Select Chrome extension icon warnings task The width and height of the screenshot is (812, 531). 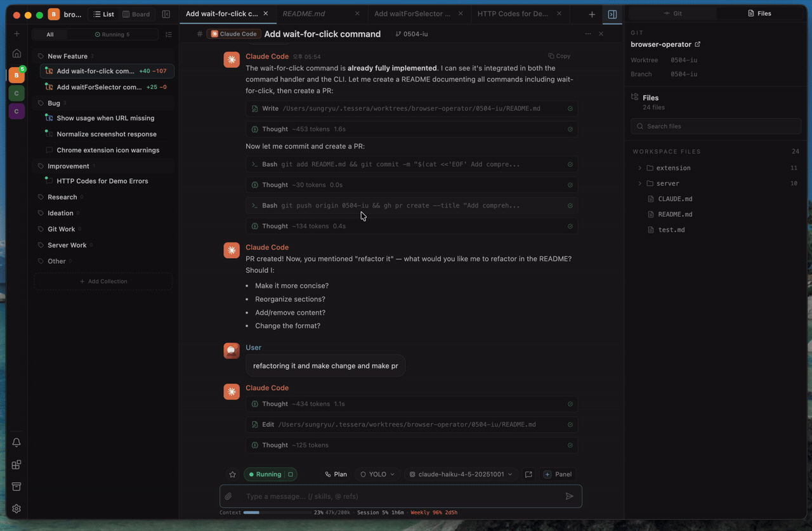click(108, 150)
